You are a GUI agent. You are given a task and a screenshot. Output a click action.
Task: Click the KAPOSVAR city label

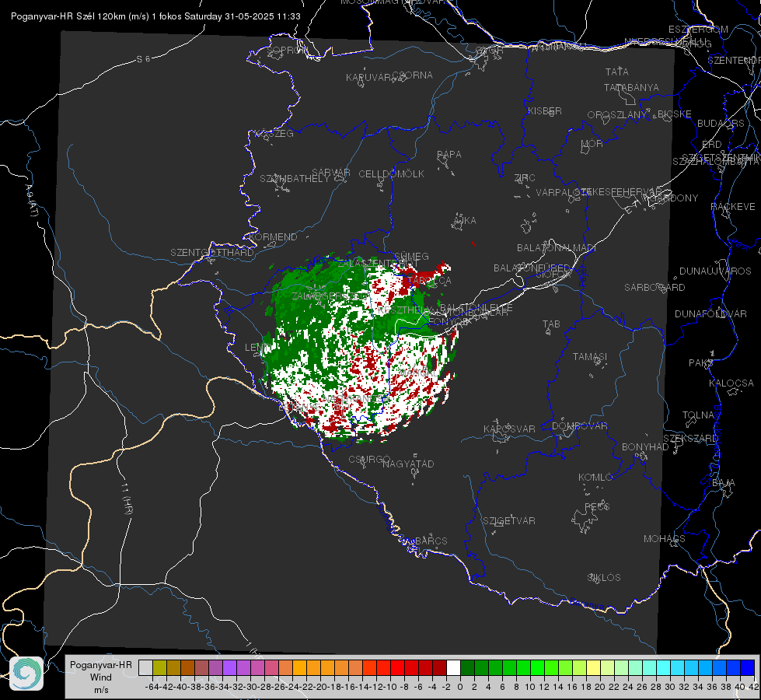coord(509,429)
